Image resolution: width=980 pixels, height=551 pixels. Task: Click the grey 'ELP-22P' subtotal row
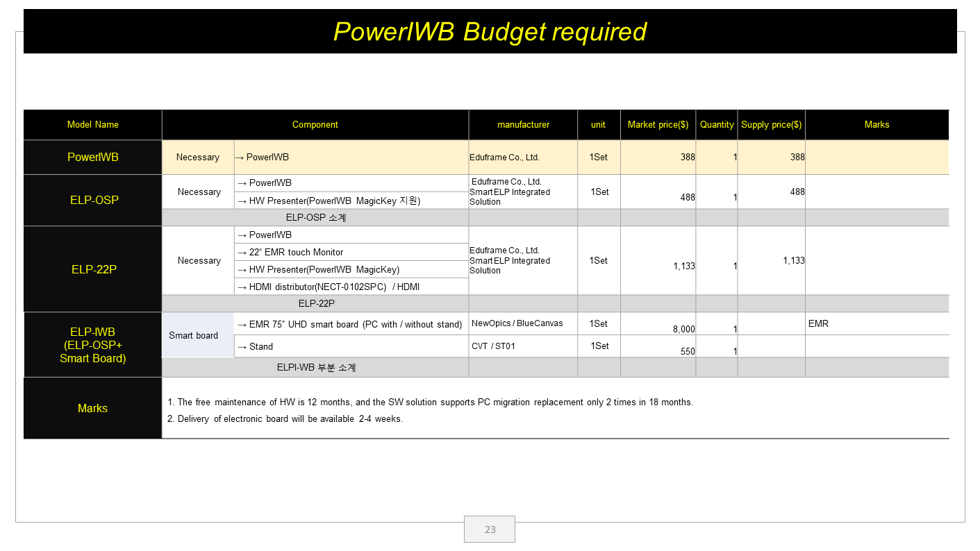click(x=315, y=303)
